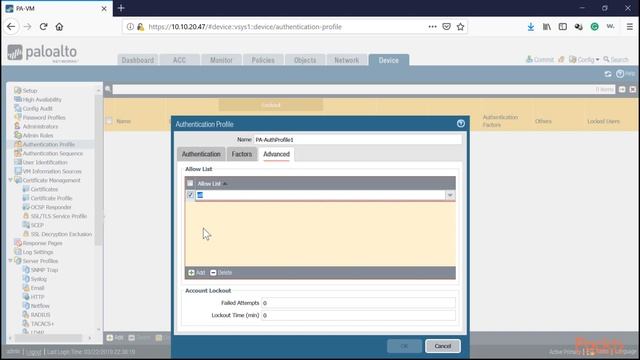This screenshot has width=640, height=360.
Task: Click the grid search magnifier icon
Action: click(108, 89)
